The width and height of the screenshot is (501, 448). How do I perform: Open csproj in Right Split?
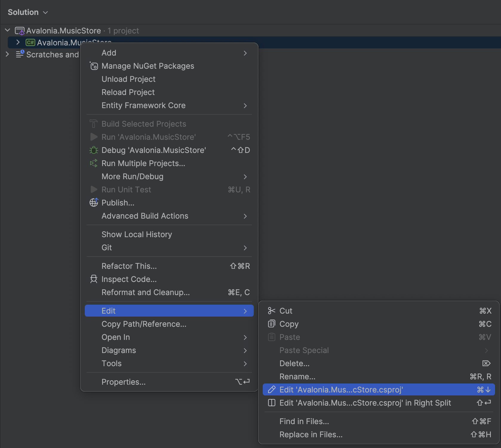[379, 403]
